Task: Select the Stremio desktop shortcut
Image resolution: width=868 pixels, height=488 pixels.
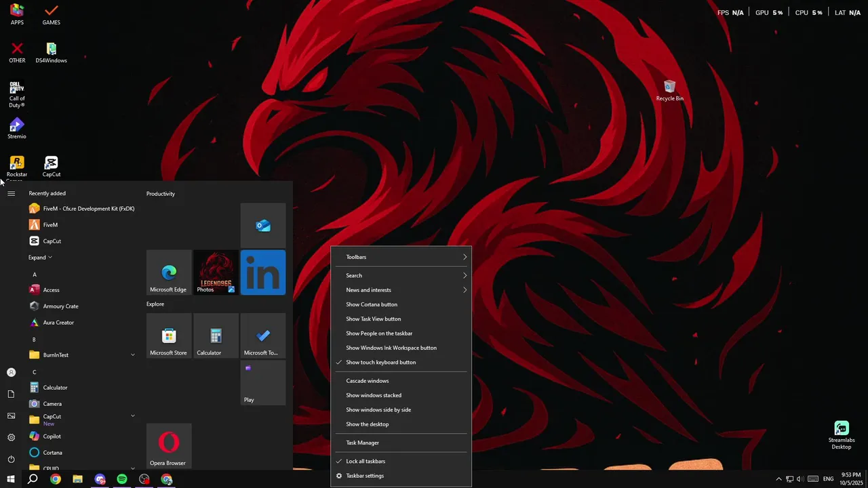Action: [x=17, y=129]
